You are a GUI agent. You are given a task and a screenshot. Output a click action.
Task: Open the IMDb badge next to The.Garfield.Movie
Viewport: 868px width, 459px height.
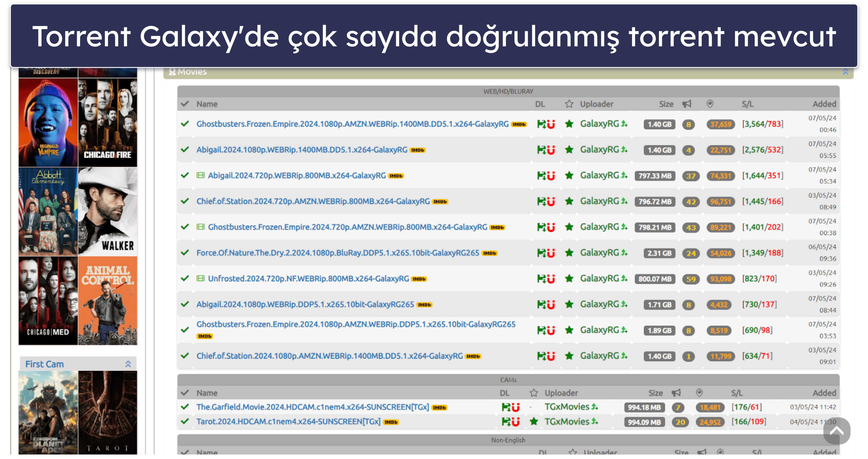(439, 408)
